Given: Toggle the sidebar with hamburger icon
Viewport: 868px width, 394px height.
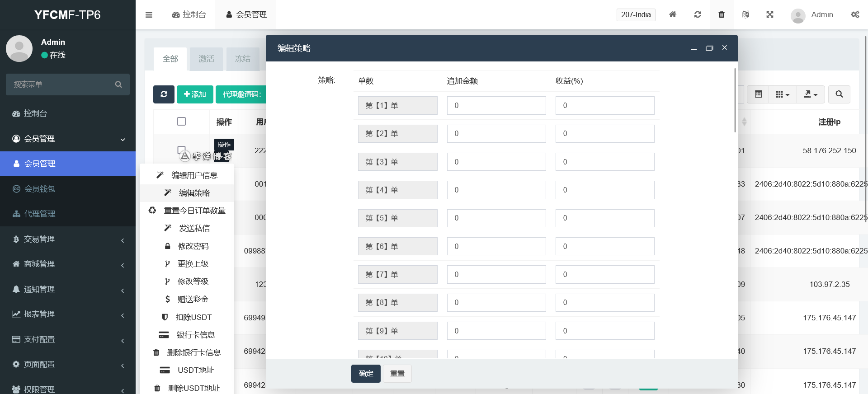Looking at the screenshot, I should [149, 15].
